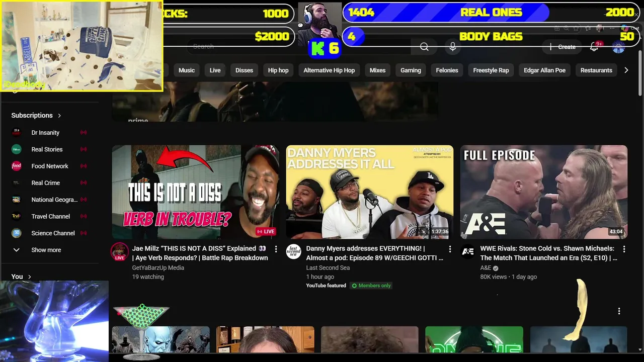The height and width of the screenshot is (362, 644).
Task: Go to Last Second Sea channel name
Action: (x=328, y=268)
